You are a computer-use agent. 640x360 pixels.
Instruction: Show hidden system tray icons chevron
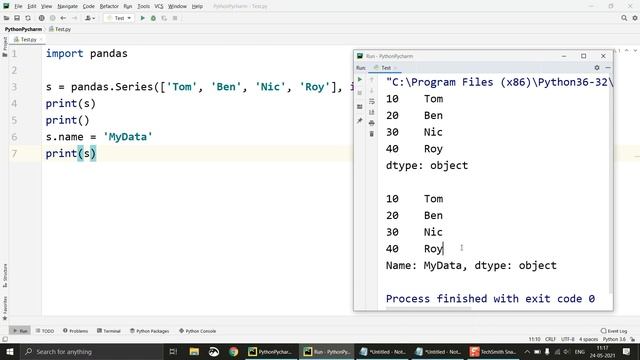pyautogui.click(x=527, y=351)
